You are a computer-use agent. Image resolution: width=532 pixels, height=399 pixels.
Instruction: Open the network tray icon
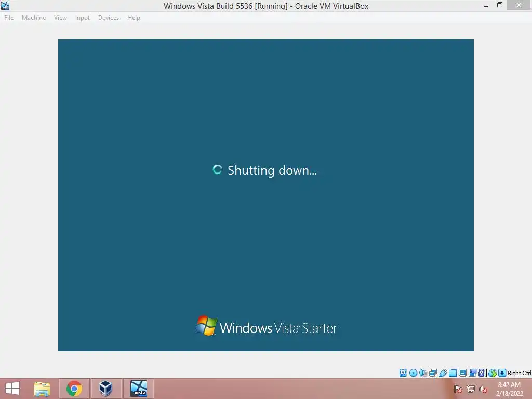click(471, 389)
